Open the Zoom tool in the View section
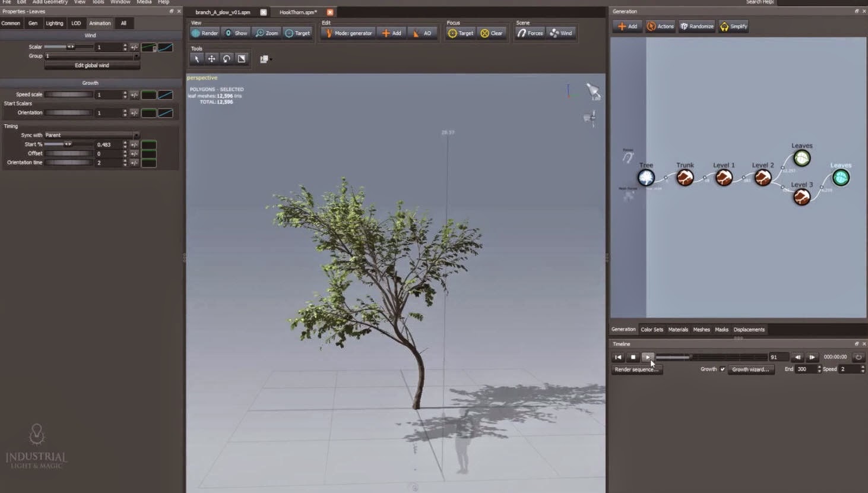Viewport: 868px width, 493px height. click(x=266, y=33)
